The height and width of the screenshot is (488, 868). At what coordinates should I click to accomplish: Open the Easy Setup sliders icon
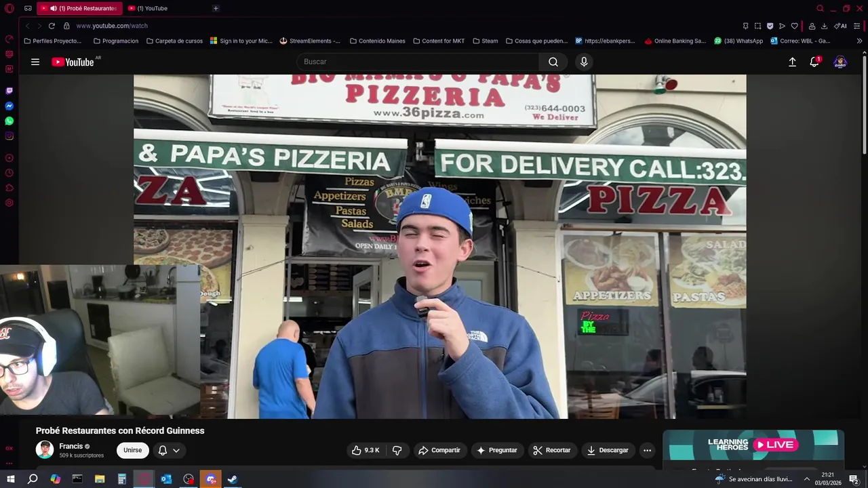point(857,26)
